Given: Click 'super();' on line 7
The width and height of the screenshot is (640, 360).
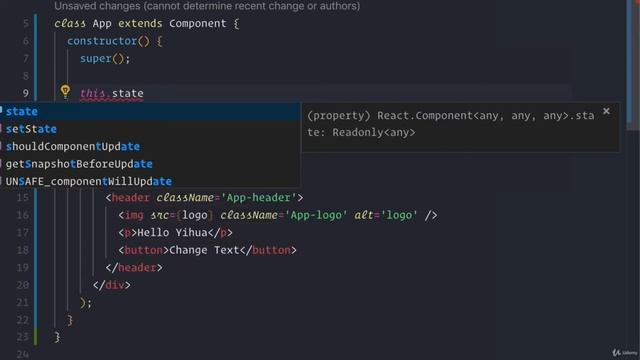Looking at the screenshot, I should [x=105, y=59].
